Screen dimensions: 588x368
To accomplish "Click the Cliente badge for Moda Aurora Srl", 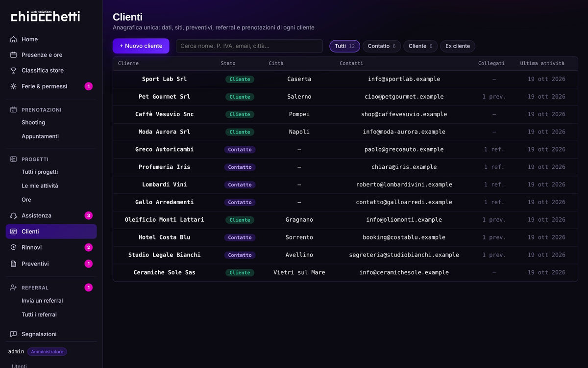I will point(240,132).
